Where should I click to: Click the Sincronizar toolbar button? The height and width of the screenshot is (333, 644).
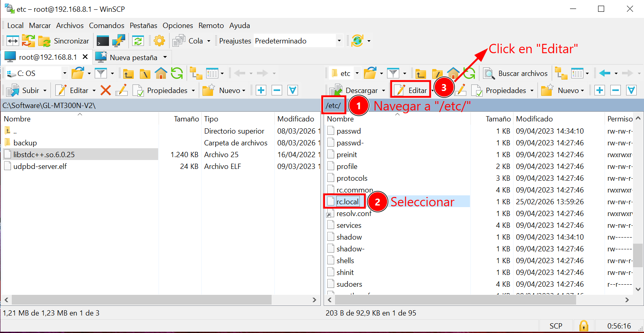[64, 41]
